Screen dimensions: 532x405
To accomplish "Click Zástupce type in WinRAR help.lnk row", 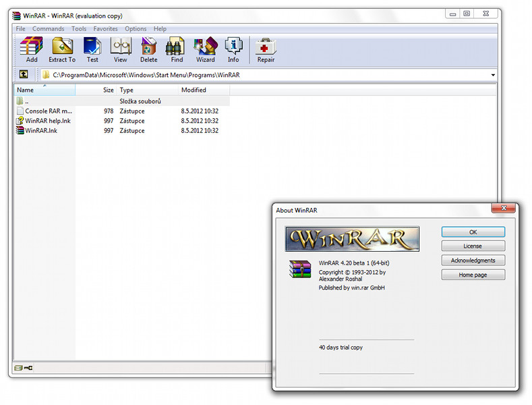I will [132, 121].
